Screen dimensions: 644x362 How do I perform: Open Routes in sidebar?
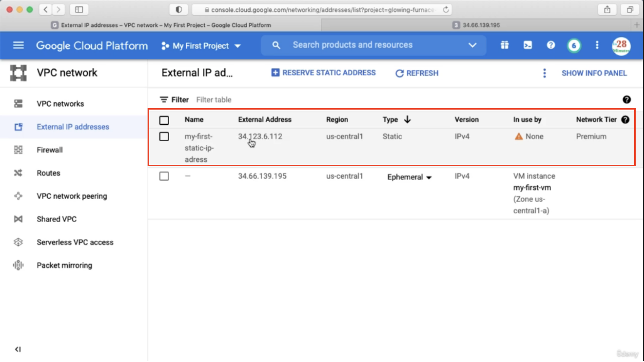pos(48,173)
